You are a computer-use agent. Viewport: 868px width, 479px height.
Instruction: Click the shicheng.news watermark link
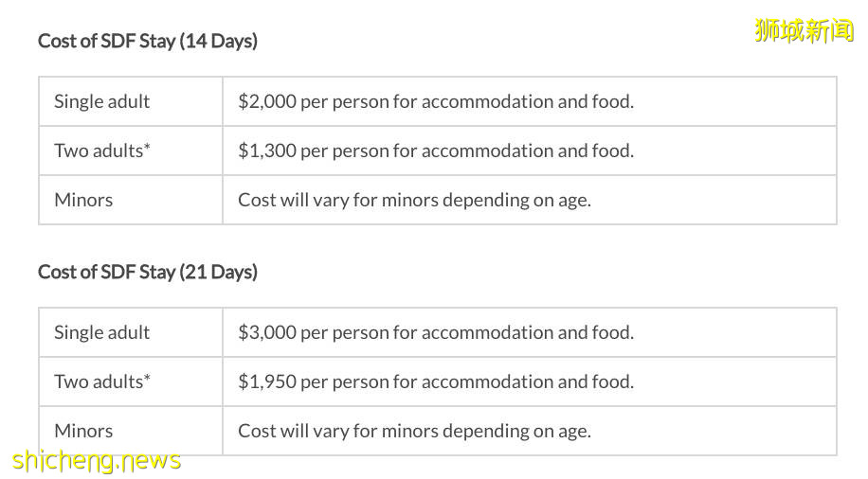tap(97, 461)
